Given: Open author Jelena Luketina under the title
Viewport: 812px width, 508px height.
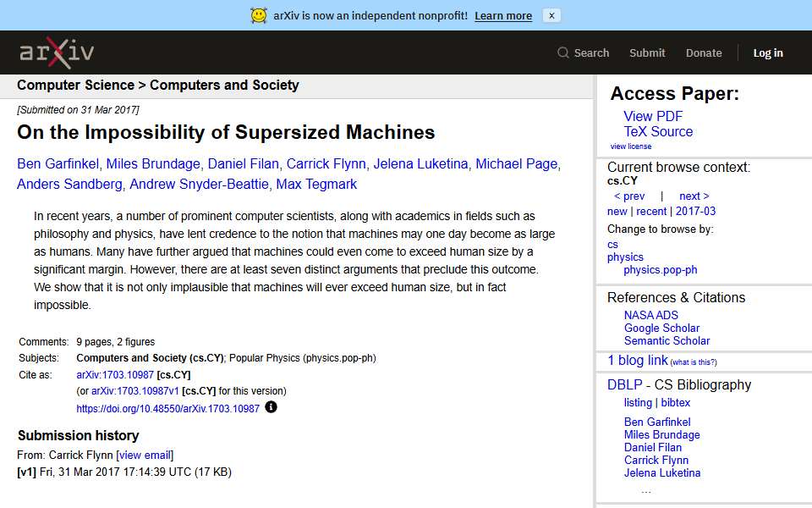Looking at the screenshot, I should (x=420, y=163).
